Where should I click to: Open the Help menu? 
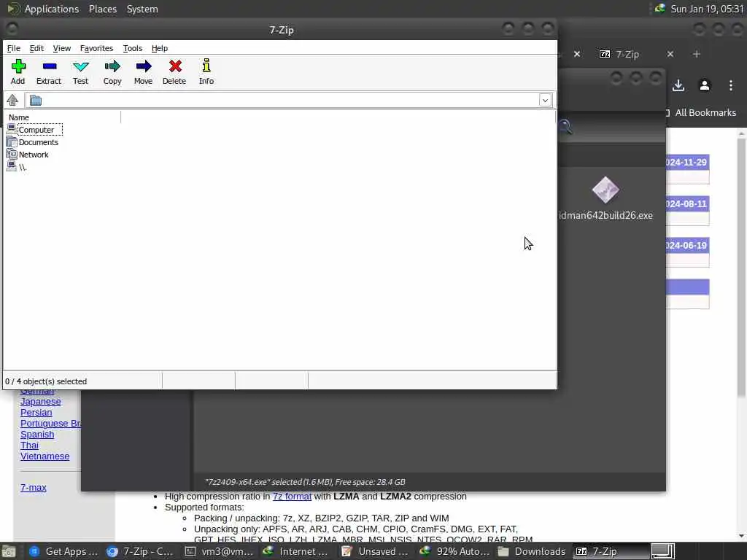coord(160,48)
